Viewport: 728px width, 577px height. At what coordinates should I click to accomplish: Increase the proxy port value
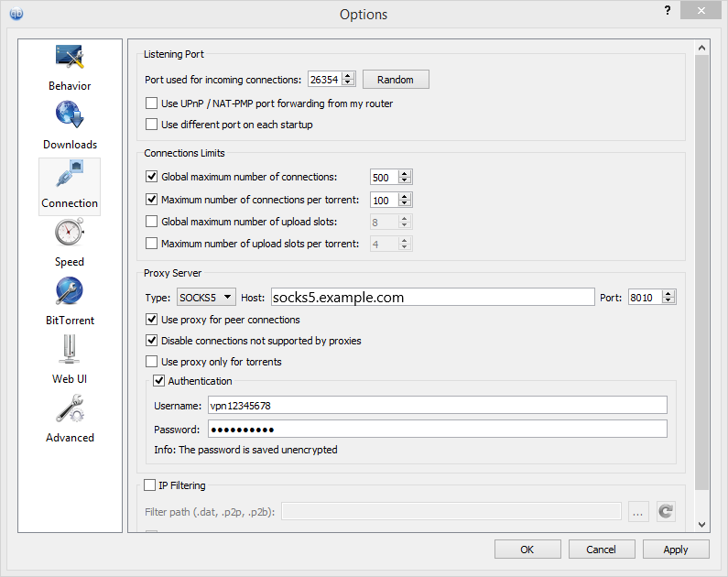[668, 293]
